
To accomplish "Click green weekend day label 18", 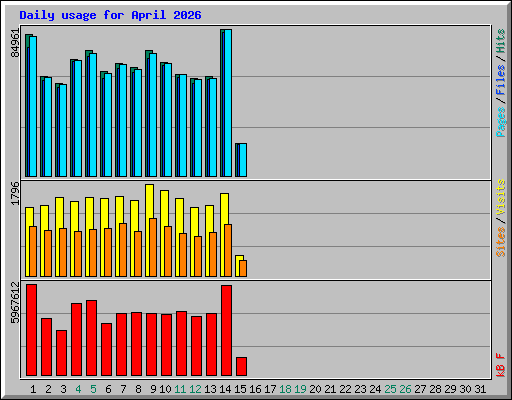I will coord(285,389).
